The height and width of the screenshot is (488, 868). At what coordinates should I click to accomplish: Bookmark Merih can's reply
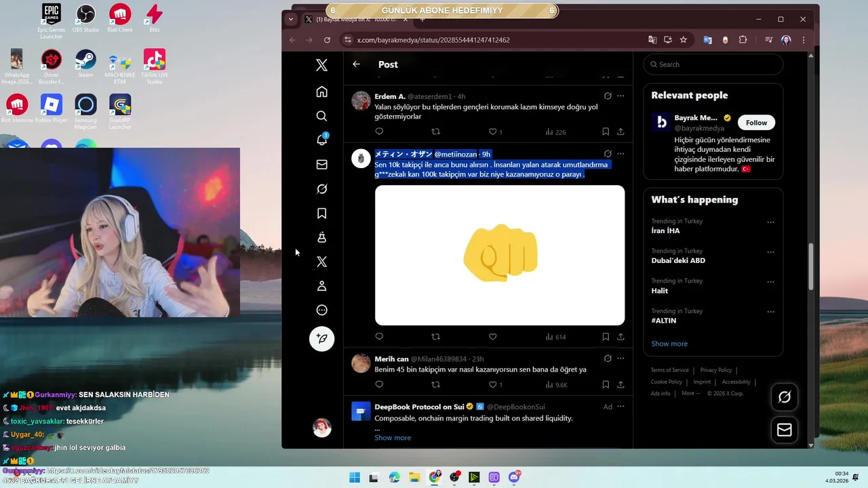606,384
